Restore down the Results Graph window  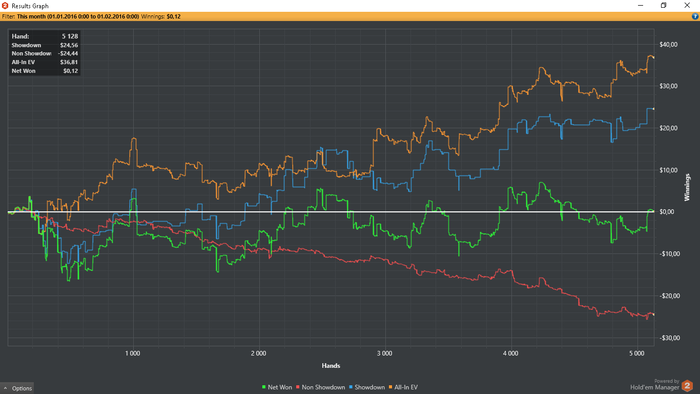click(x=664, y=5)
